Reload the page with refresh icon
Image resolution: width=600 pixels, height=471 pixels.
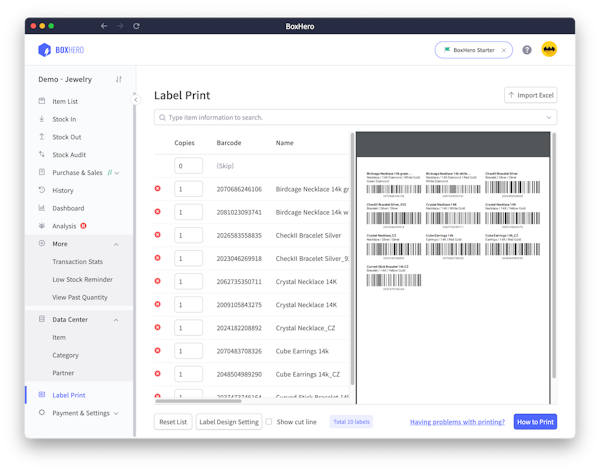pos(136,26)
